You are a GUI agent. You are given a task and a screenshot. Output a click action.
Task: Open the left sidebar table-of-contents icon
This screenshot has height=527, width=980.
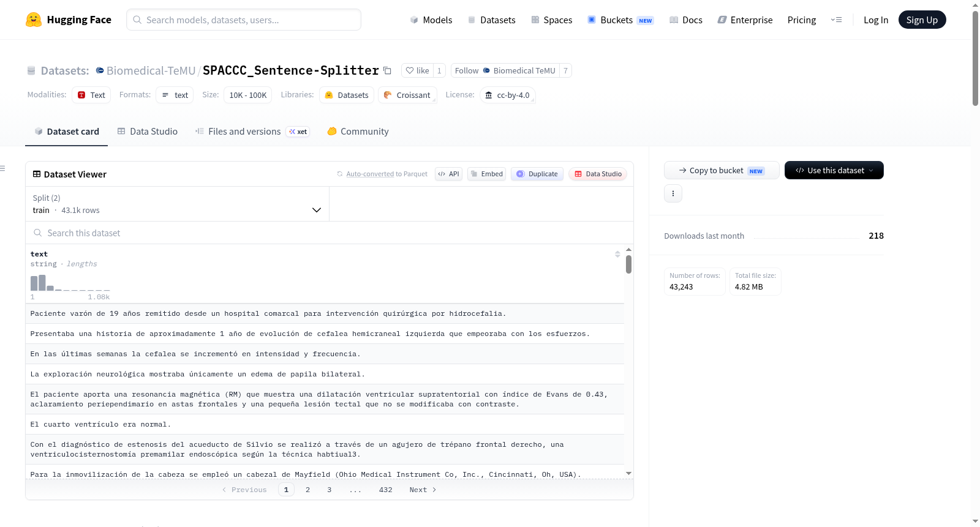tap(3, 168)
